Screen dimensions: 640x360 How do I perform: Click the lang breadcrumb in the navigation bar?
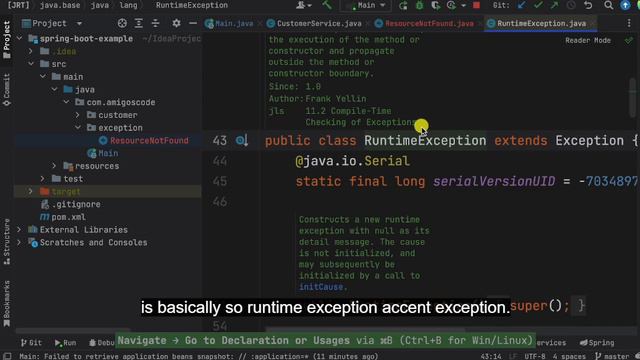coord(128,5)
